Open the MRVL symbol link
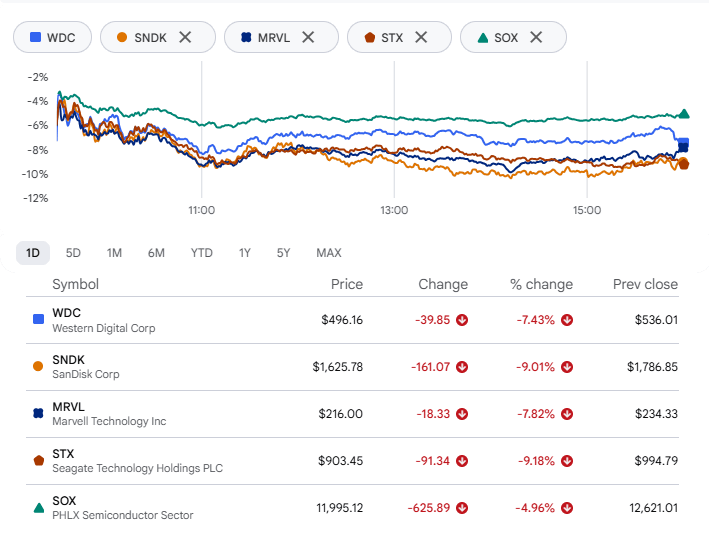The image size is (709, 540). click(68, 407)
